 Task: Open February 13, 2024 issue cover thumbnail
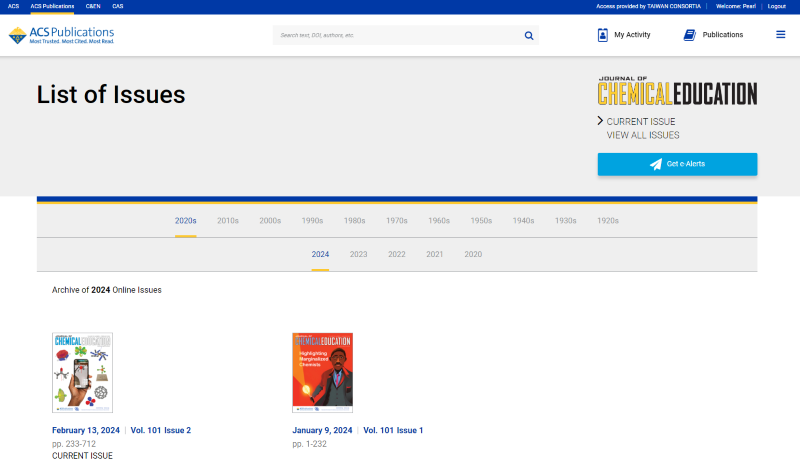point(82,373)
